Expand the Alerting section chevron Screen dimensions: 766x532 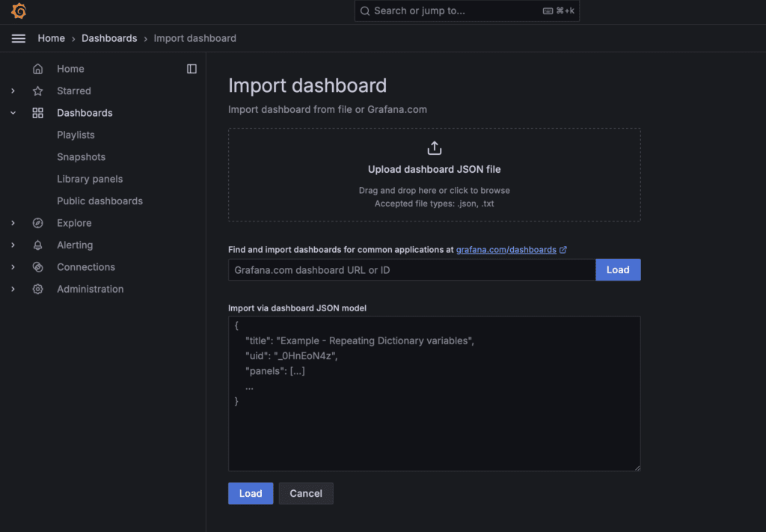(x=13, y=245)
